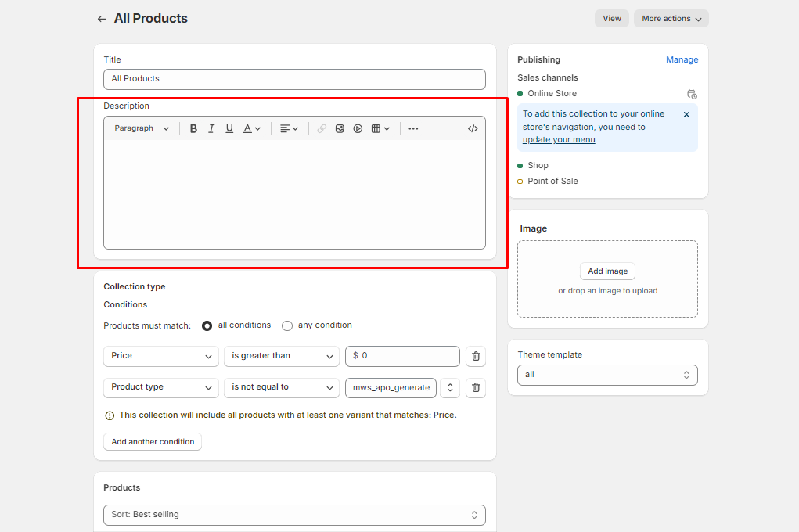799x532 pixels.
Task: Open the More actions menu
Action: (671, 19)
